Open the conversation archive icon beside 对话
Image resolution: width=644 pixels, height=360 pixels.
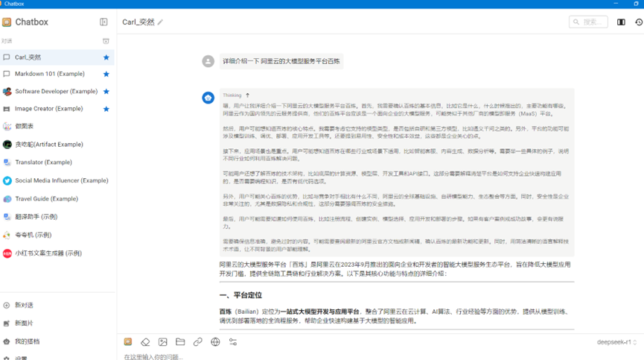(106, 41)
